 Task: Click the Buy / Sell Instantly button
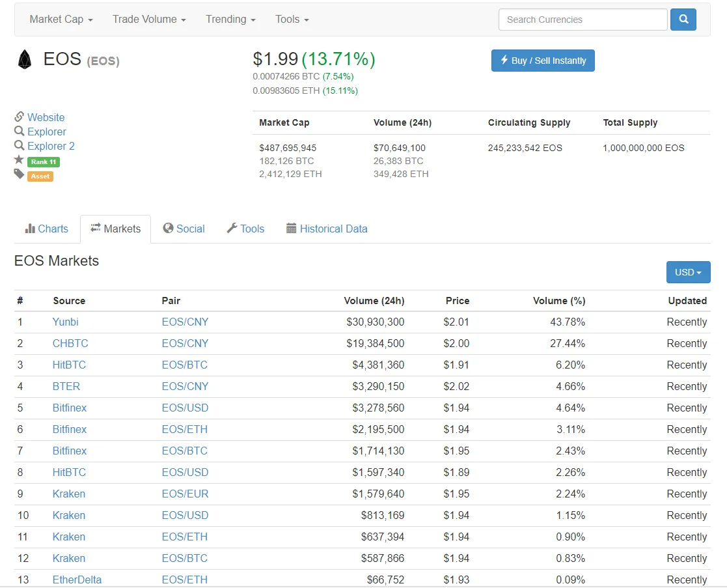[543, 61]
